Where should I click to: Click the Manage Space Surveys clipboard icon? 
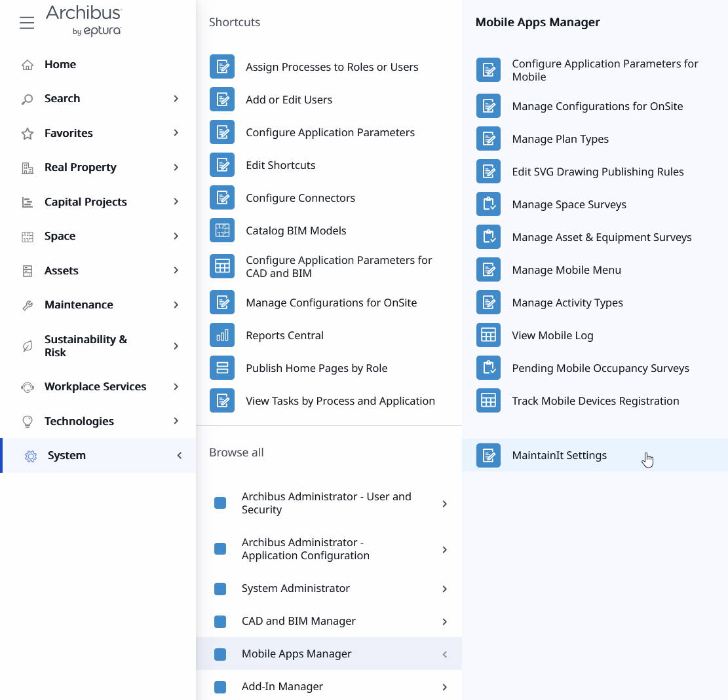488,204
